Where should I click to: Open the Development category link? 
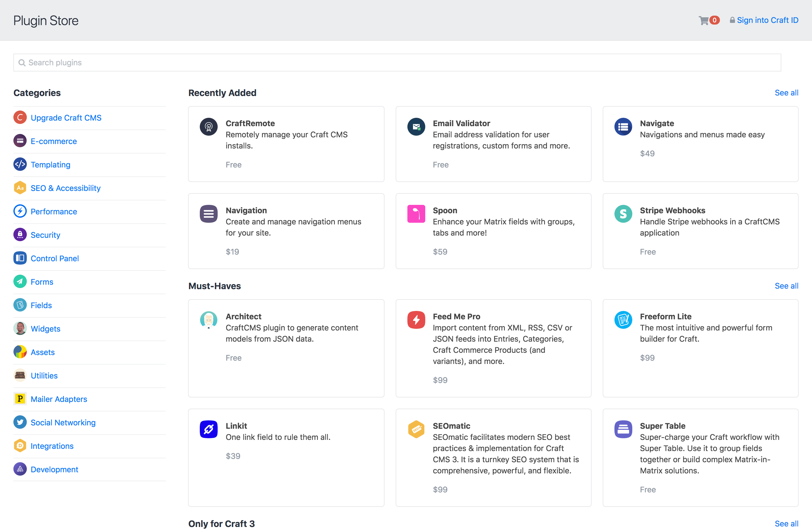pos(55,469)
